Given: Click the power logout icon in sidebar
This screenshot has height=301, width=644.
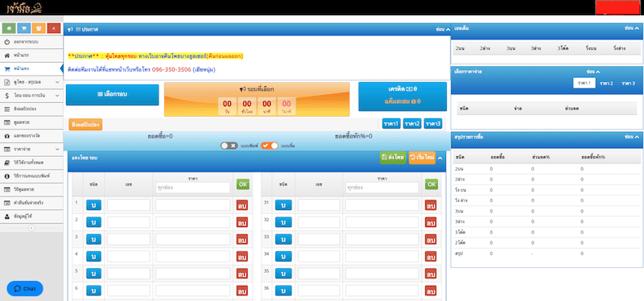Looking at the screenshot, I should pos(6,42).
